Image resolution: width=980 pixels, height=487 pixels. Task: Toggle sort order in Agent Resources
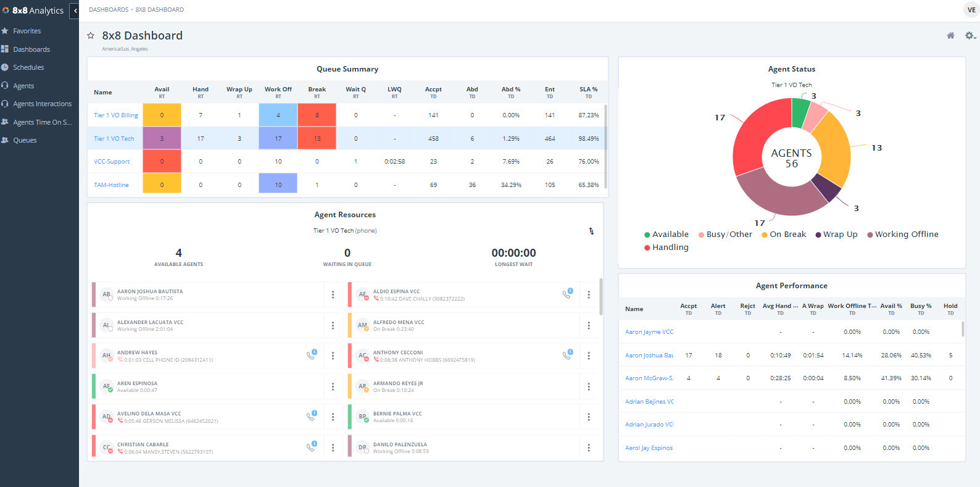[591, 231]
